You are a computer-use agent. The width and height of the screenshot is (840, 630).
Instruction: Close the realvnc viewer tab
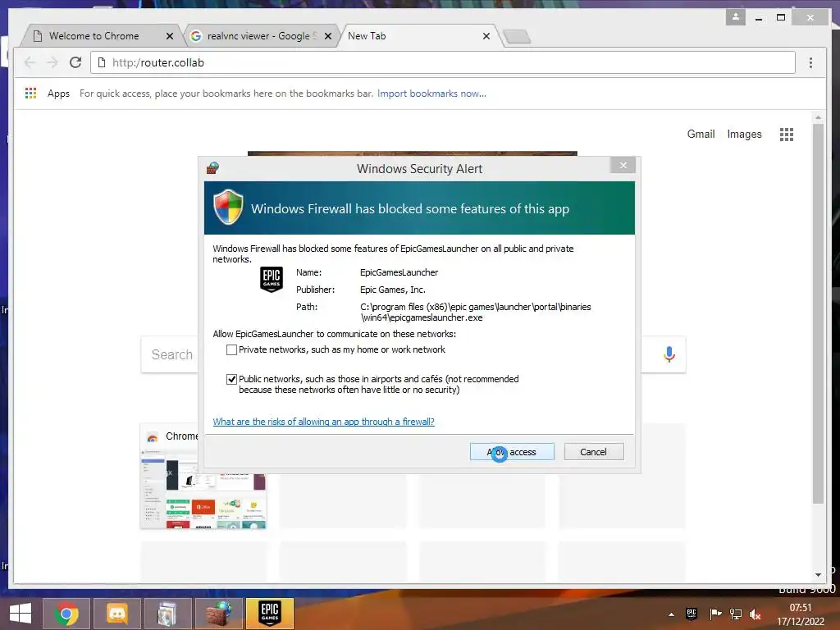pos(328,36)
